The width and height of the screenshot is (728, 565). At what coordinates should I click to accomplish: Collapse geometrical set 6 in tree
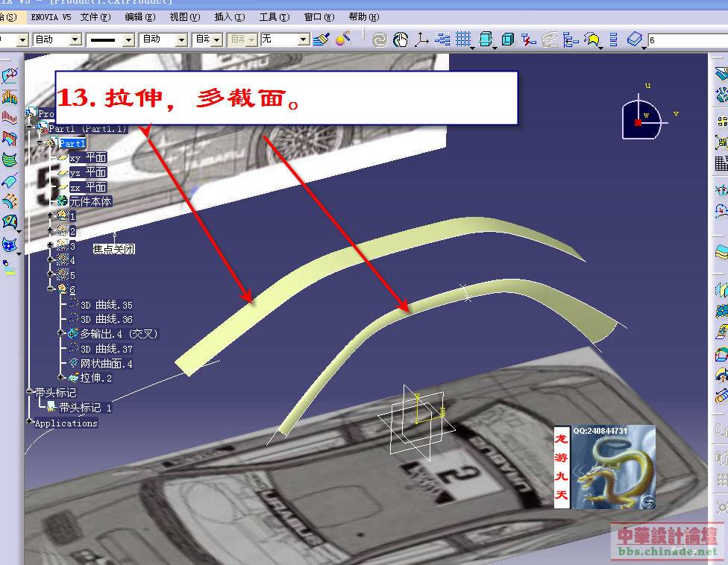click(x=50, y=288)
